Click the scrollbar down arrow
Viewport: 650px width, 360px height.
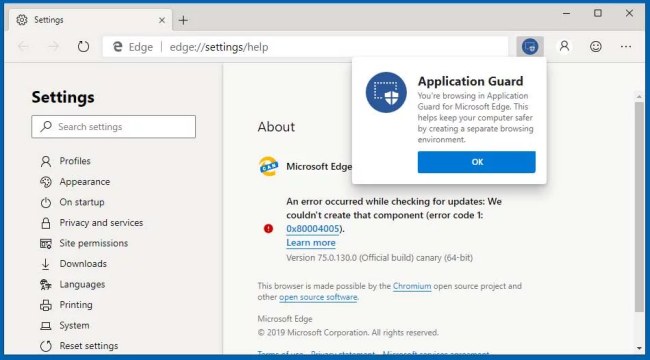point(639,349)
